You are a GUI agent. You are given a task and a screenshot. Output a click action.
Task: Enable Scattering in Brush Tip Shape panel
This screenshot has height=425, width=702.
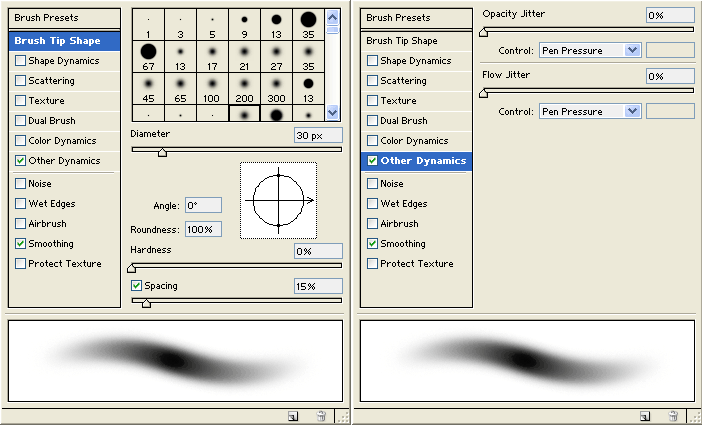coord(20,81)
